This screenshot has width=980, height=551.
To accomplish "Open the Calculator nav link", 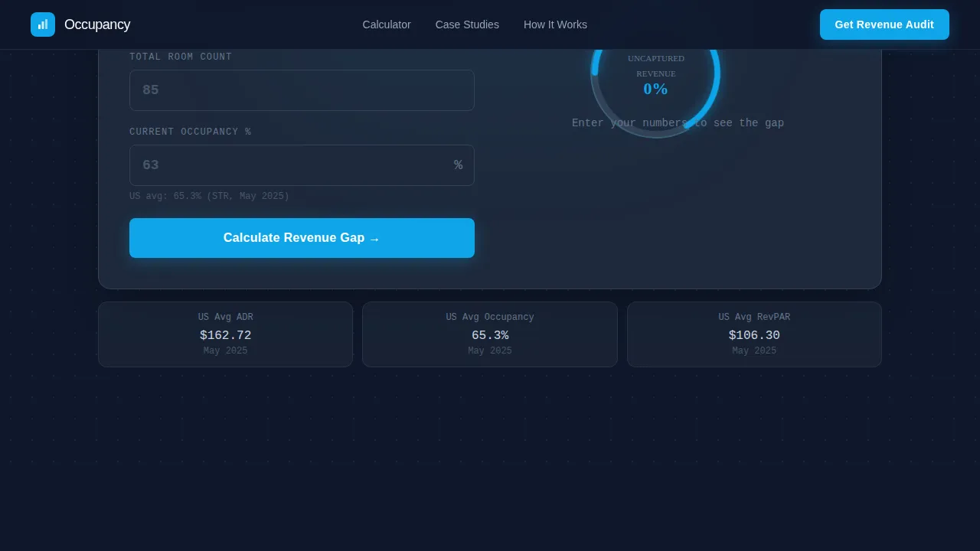I will click(x=387, y=24).
